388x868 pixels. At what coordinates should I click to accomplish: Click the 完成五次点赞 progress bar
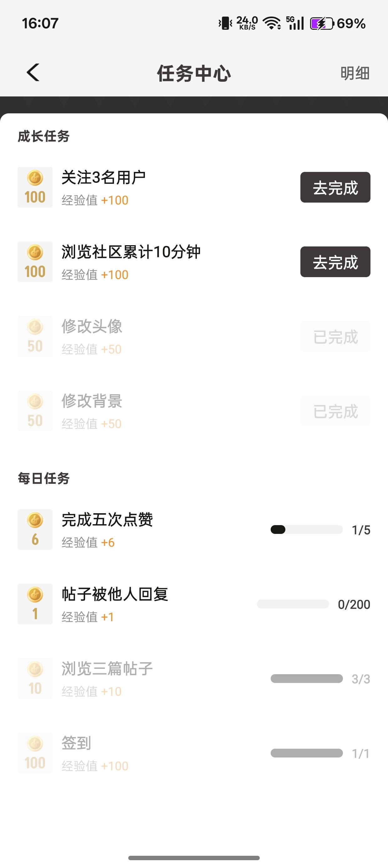[x=307, y=530]
